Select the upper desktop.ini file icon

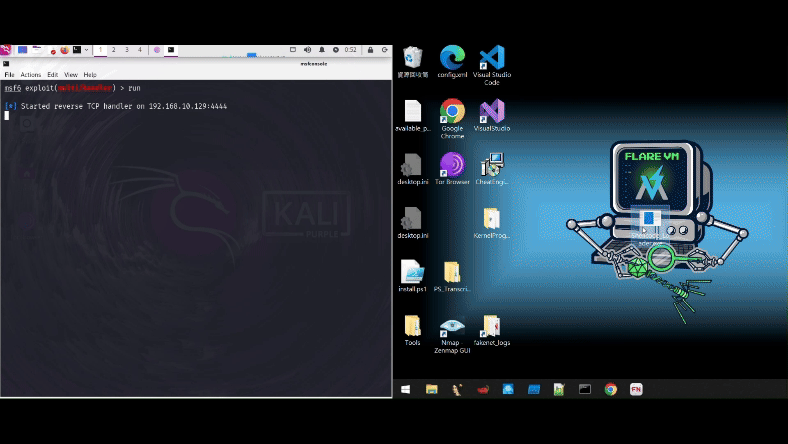tap(413, 169)
